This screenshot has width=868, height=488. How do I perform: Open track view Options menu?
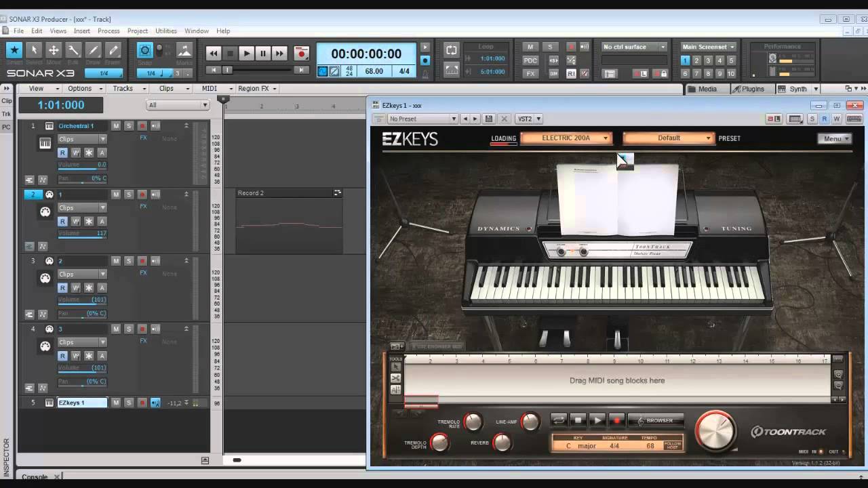(84, 88)
